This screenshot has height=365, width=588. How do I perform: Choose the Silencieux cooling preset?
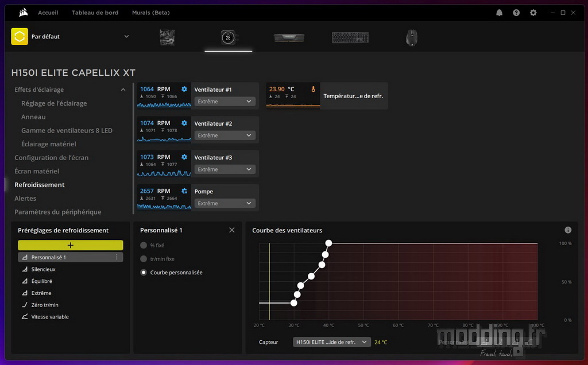point(43,269)
